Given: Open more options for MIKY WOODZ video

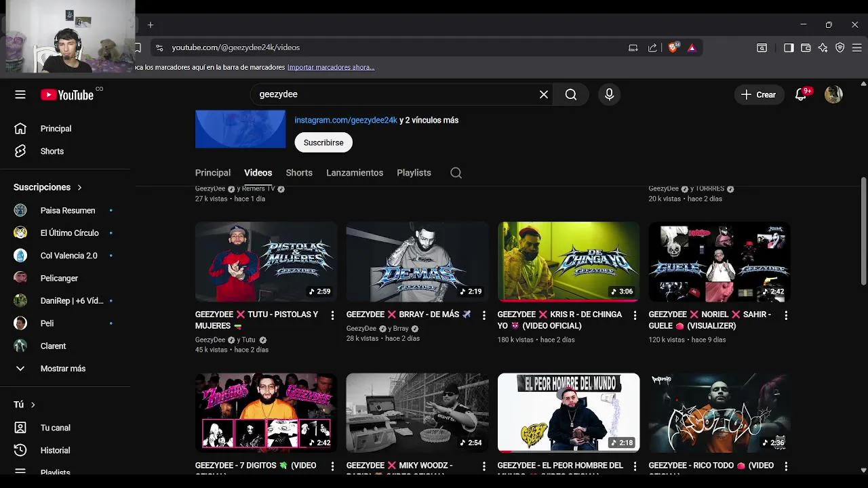Looking at the screenshot, I should click(x=484, y=466).
